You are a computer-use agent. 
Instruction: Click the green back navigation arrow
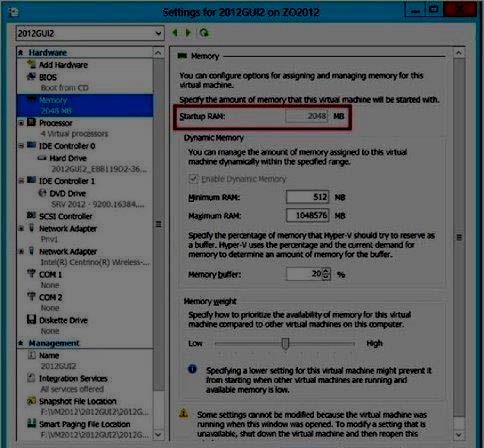click(175, 33)
